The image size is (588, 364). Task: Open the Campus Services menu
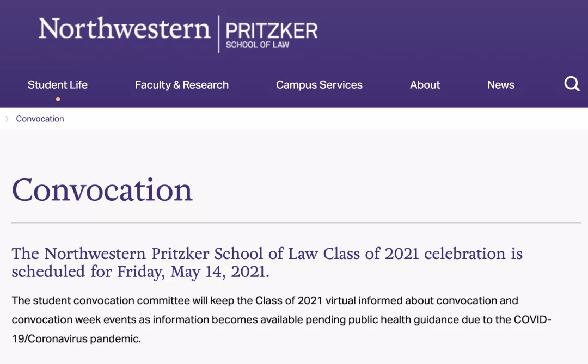coord(319,85)
